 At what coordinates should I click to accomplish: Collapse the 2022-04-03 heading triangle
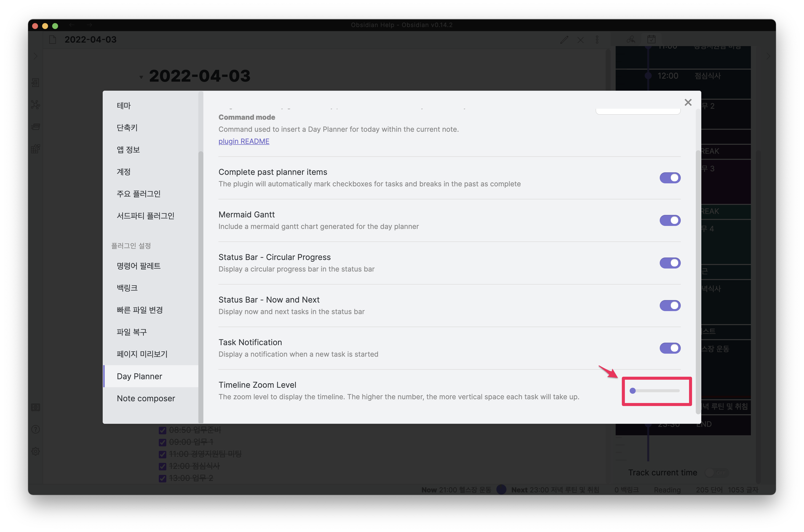pyautogui.click(x=141, y=77)
